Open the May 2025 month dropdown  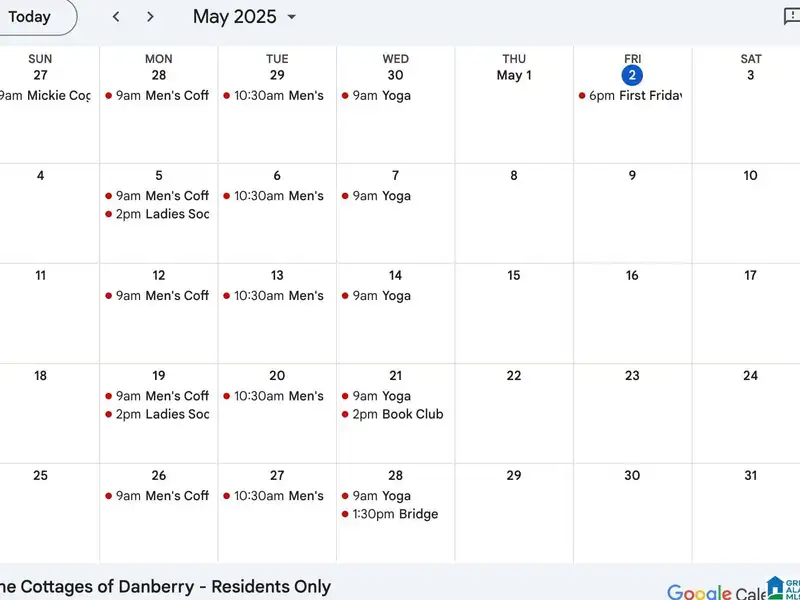pyautogui.click(x=245, y=17)
